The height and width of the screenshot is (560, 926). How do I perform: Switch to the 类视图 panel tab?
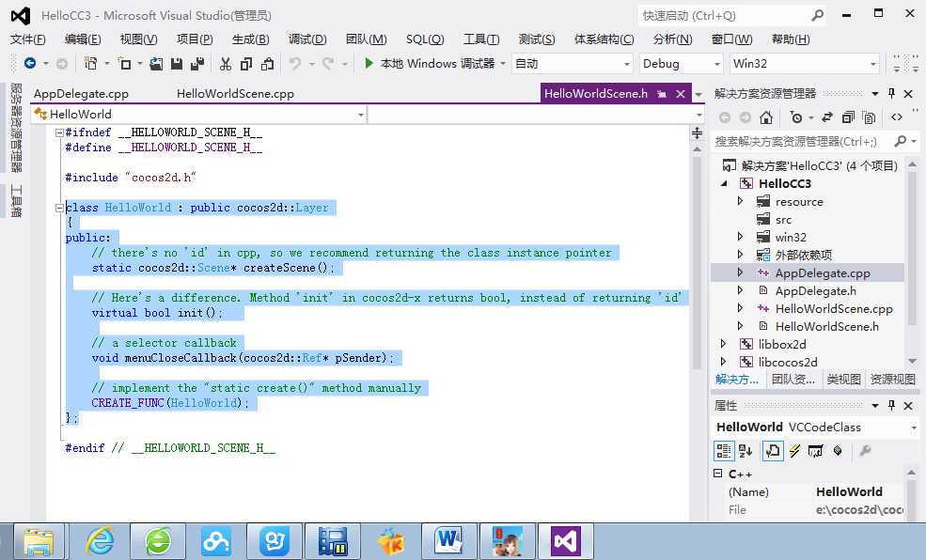[x=843, y=379]
